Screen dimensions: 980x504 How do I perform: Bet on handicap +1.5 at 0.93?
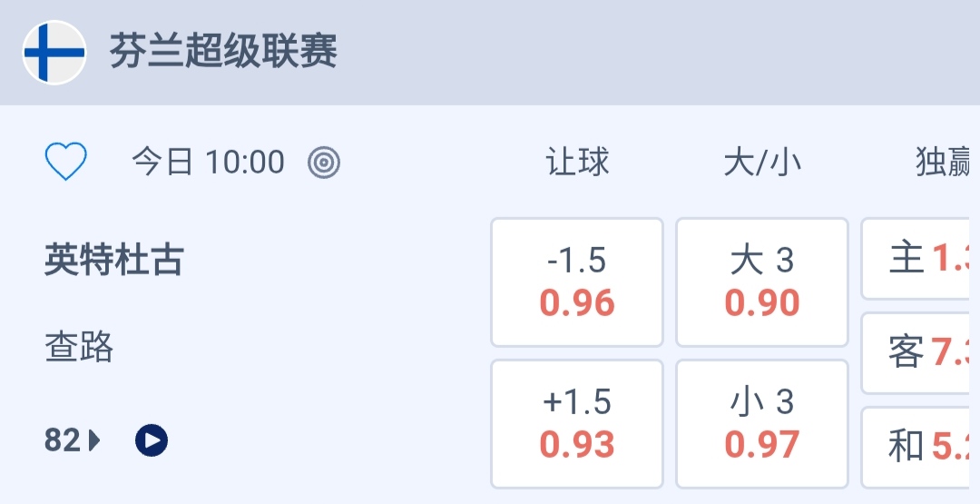point(577,424)
